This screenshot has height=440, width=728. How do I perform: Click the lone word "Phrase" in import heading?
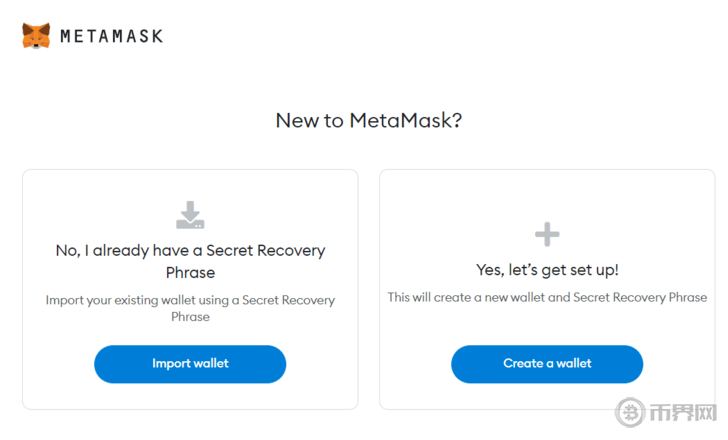tap(190, 272)
